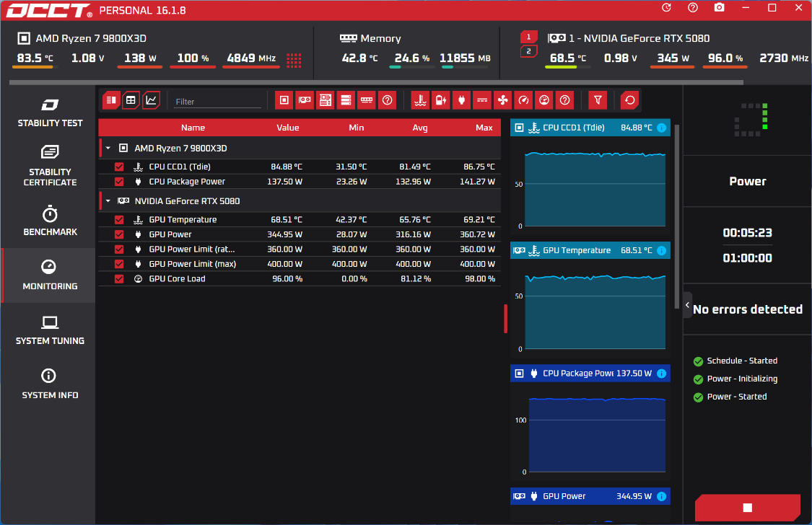
Task: Switch monitoring to graph view icon
Action: tap(151, 100)
